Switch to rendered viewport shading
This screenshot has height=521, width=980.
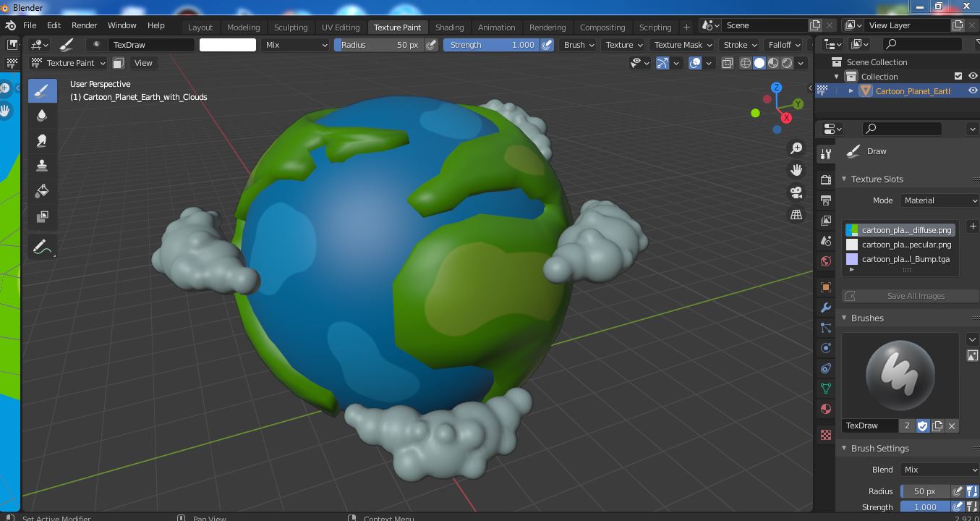coord(787,63)
